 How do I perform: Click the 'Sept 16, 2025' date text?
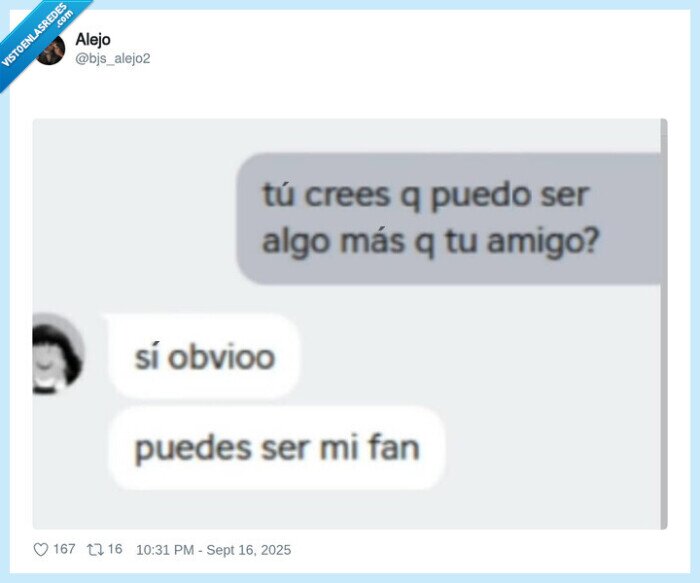pyautogui.click(x=249, y=550)
